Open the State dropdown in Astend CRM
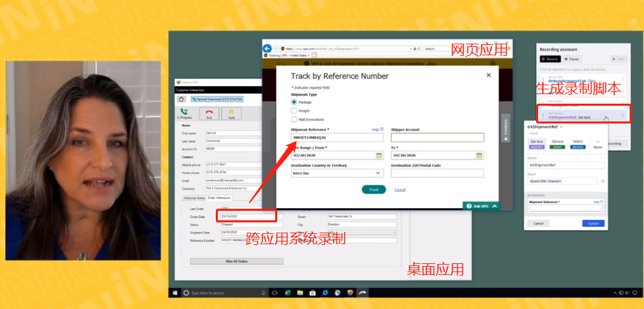This screenshot has height=309, width=644. click(x=362, y=233)
